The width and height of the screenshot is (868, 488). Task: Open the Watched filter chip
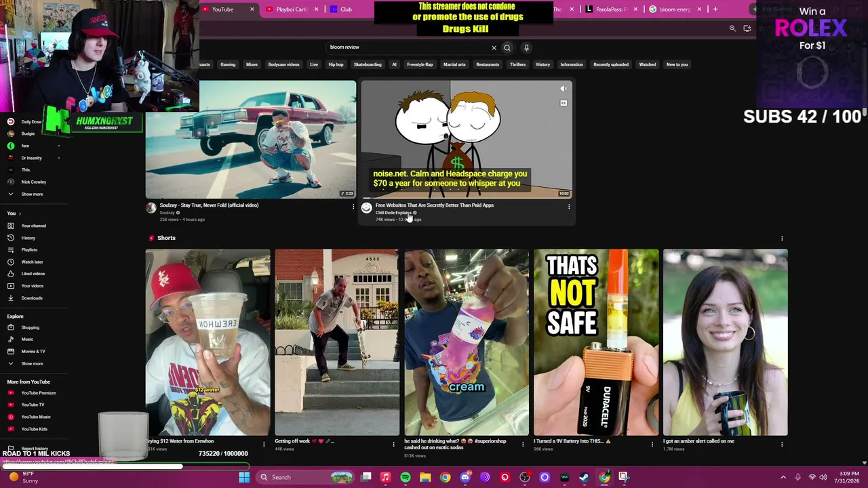coord(648,64)
